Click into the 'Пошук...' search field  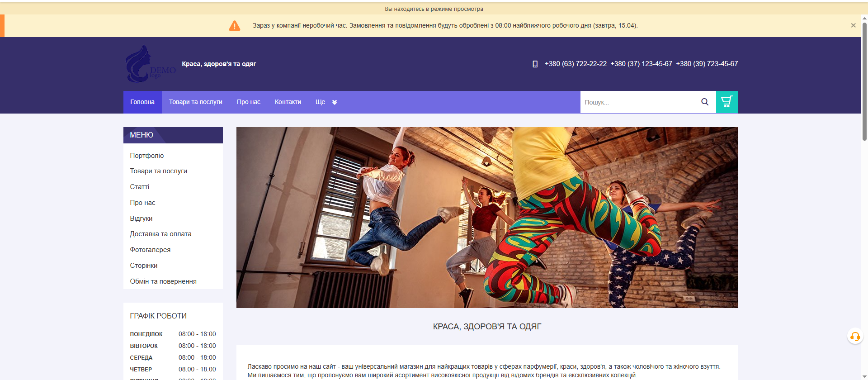tap(637, 102)
